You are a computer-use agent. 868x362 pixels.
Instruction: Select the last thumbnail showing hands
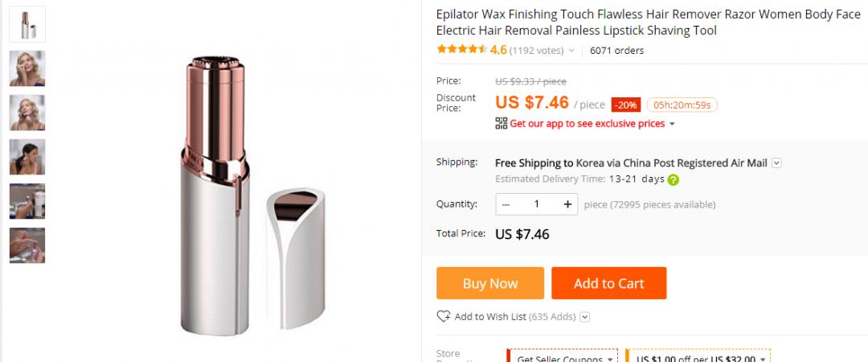click(x=27, y=245)
